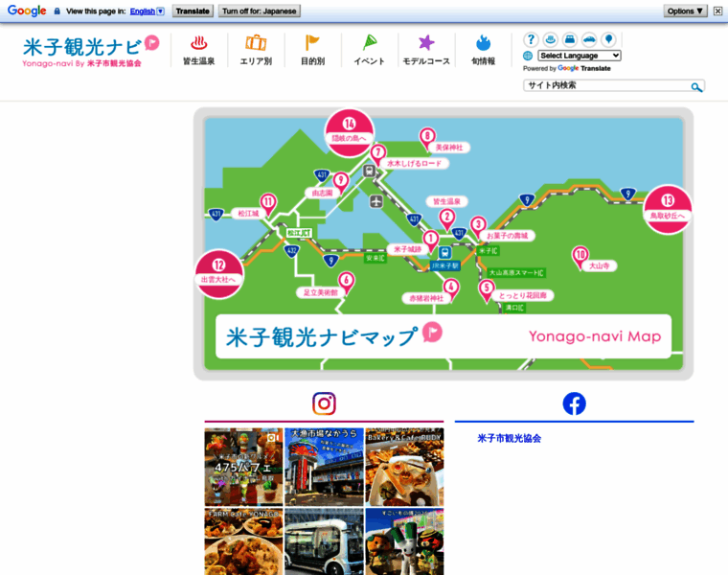Open the white autonomous bus photo thumbnail
The height and width of the screenshot is (575, 728).
324,541
